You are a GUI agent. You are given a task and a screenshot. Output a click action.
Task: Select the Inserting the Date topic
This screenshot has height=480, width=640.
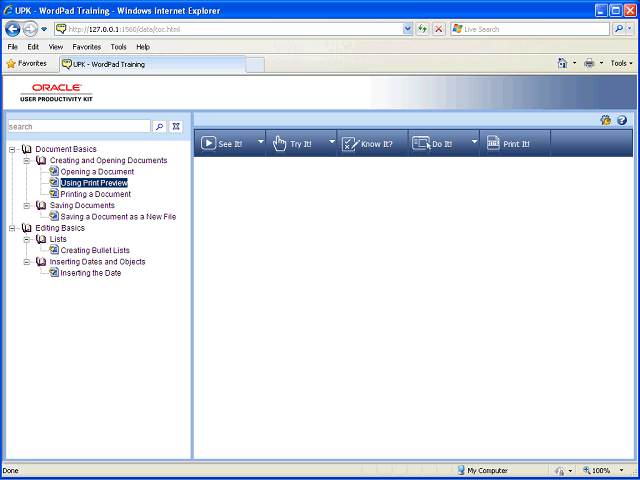pyautogui.click(x=91, y=273)
